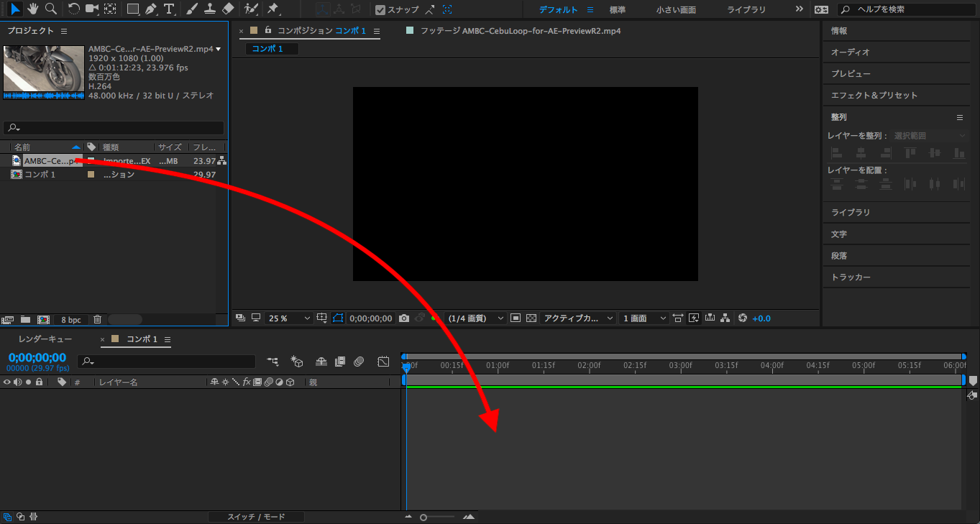980x524 pixels.
Task: Open the footage name dropdown arrow in Project panel
Action: (218, 49)
